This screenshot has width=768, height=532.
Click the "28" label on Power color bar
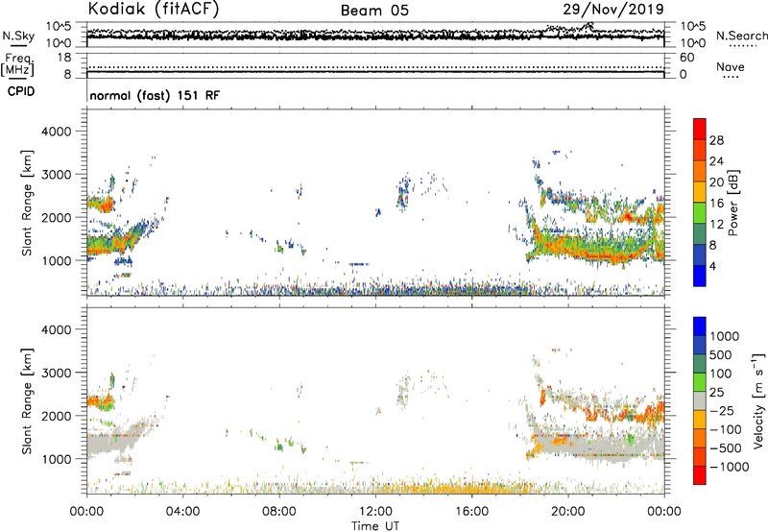pyautogui.click(x=716, y=140)
